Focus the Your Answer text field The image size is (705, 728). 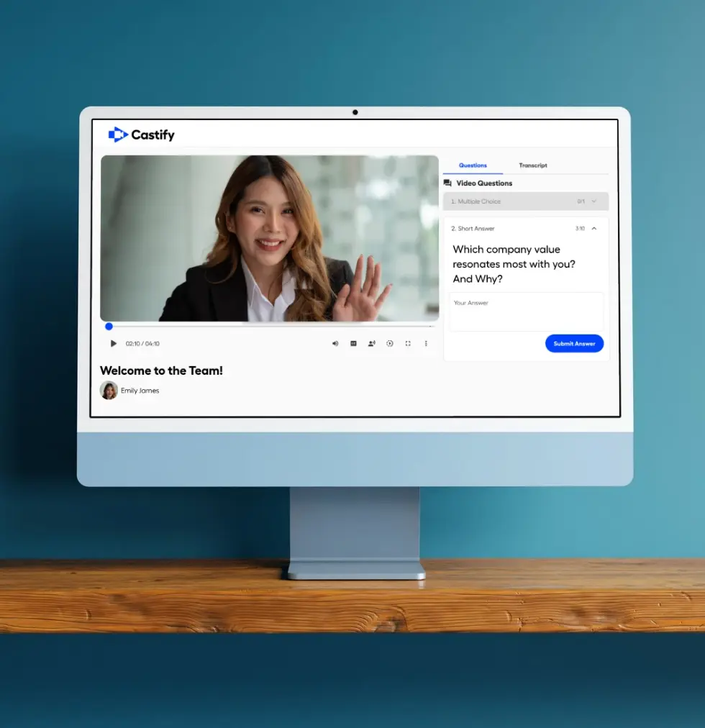click(526, 311)
